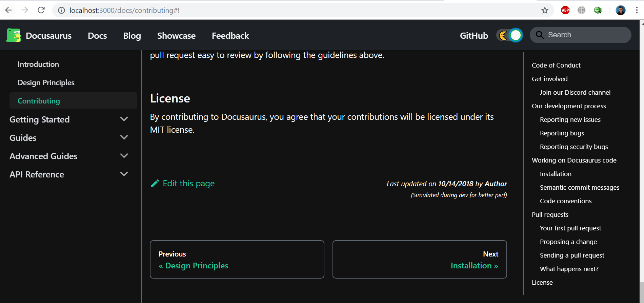Click the gray globe extension icon

pos(582,11)
